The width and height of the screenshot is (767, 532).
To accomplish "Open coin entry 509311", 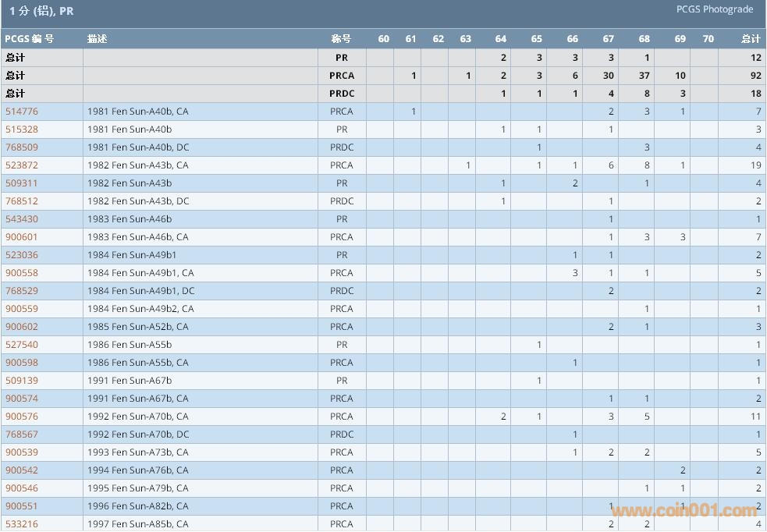I will point(22,183).
